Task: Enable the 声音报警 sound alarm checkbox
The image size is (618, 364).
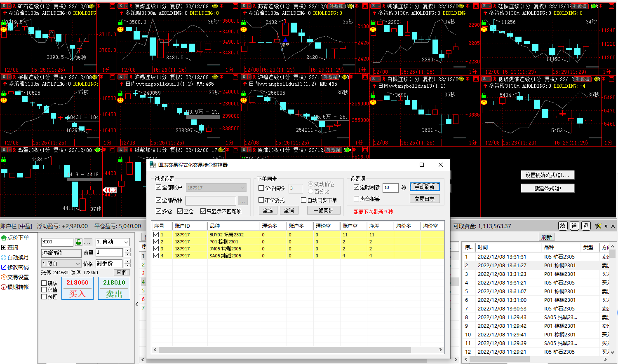Action: click(357, 199)
